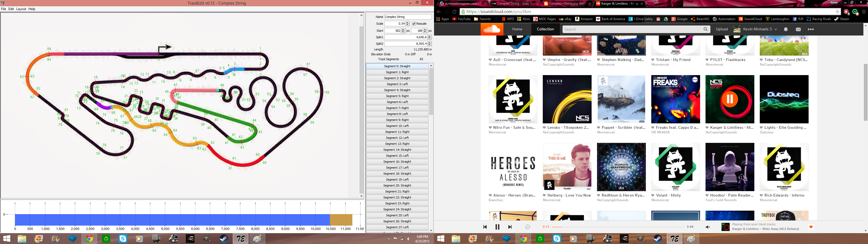Open the Gmail envelope bookmark icon
The image size is (868, 244).
tap(658, 19)
